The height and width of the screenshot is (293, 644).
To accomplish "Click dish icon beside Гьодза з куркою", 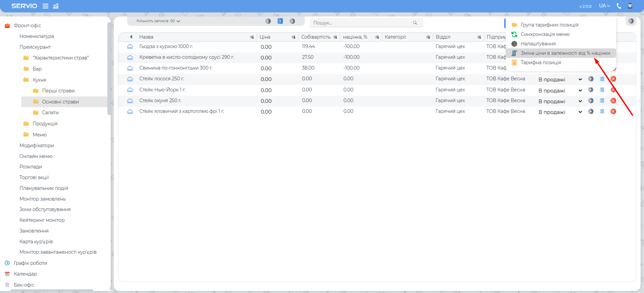I will 130,47.
